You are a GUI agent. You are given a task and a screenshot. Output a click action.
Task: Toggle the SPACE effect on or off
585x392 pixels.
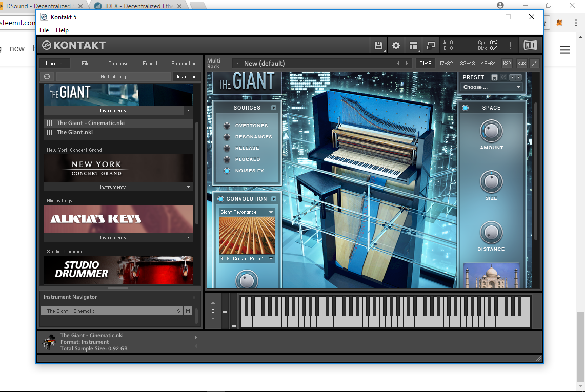(x=466, y=108)
